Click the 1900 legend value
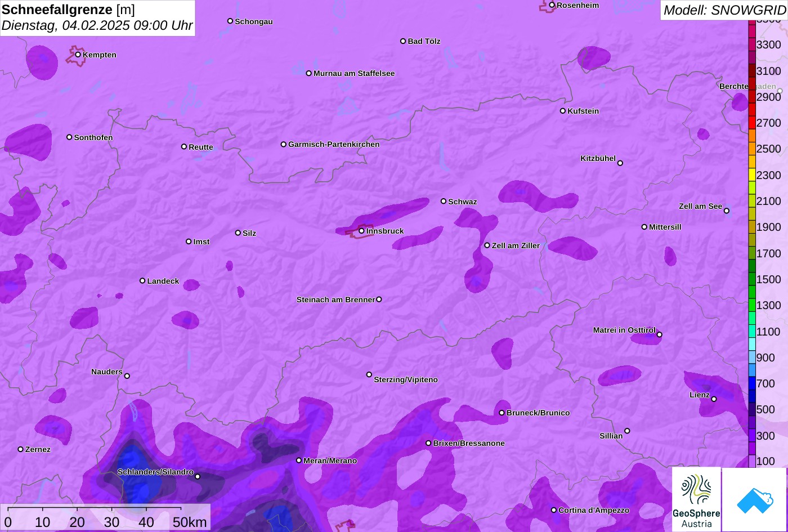Viewport: 788px width, 532px height. point(769,227)
